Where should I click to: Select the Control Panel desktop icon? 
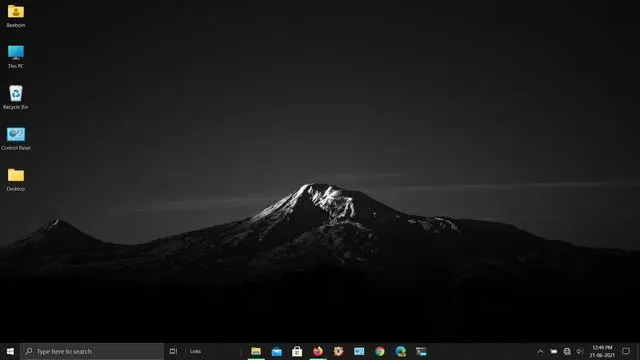coord(16,139)
